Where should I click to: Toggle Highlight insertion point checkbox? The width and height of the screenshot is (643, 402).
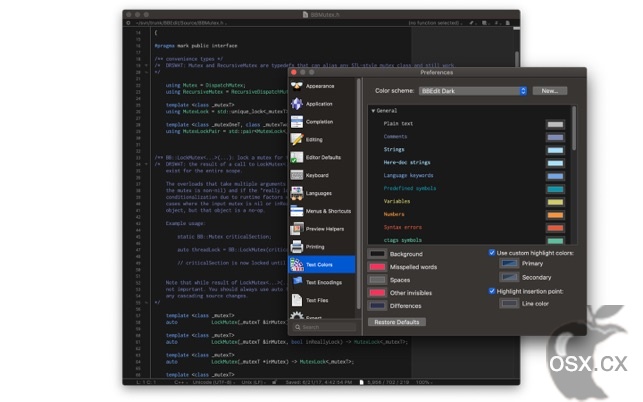tap(492, 291)
